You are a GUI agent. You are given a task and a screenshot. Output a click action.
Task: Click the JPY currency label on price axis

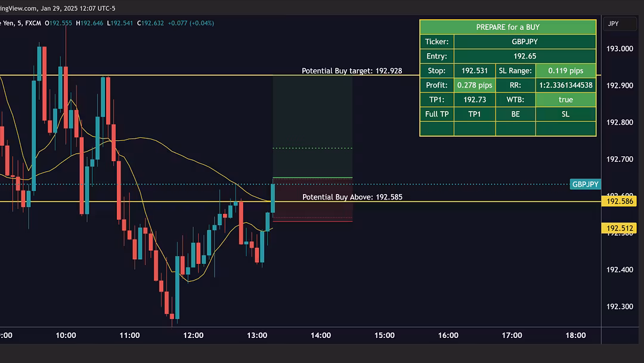click(x=613, y=24)
